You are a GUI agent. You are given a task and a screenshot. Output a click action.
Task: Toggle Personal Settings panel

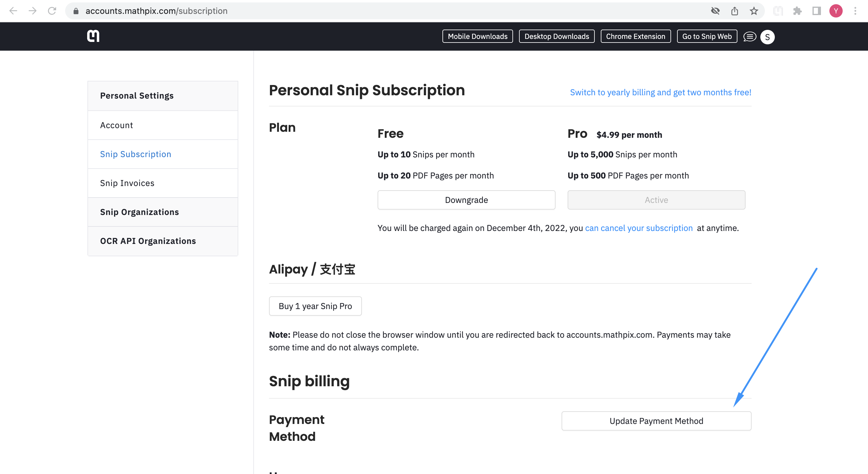pyautogui.click(x=163, y=96)
